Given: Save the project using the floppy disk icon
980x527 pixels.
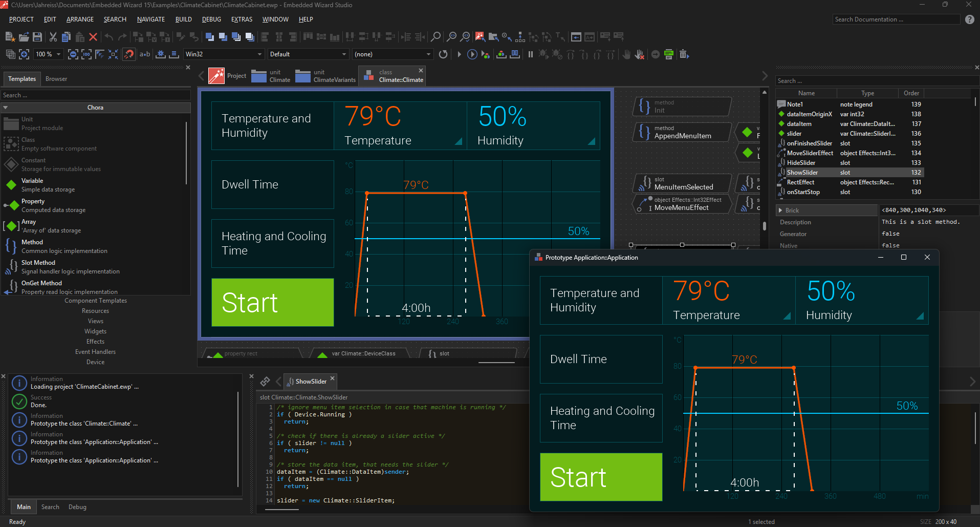Looking at the screenshot, I should [x=37, y=37].
